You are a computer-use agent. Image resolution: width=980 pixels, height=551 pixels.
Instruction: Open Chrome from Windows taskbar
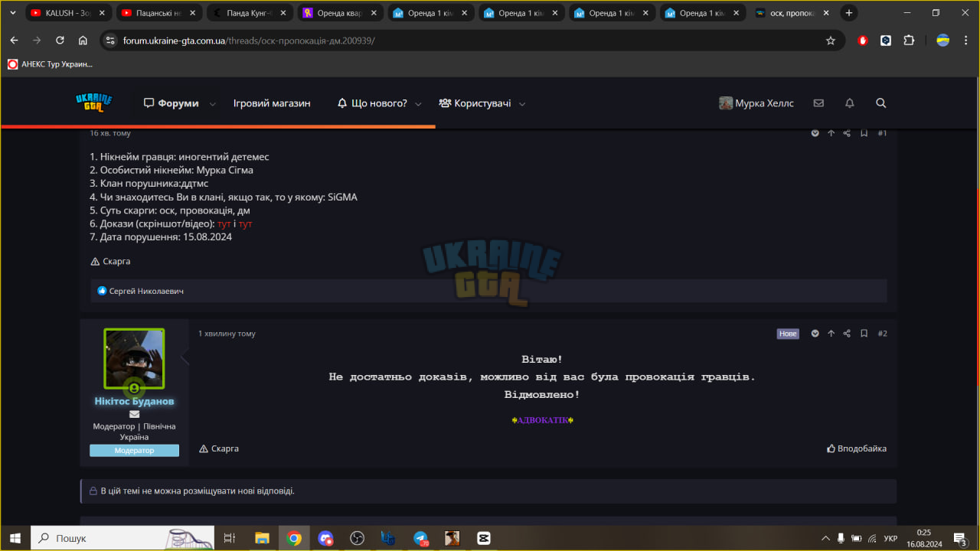tap(294, 538)
